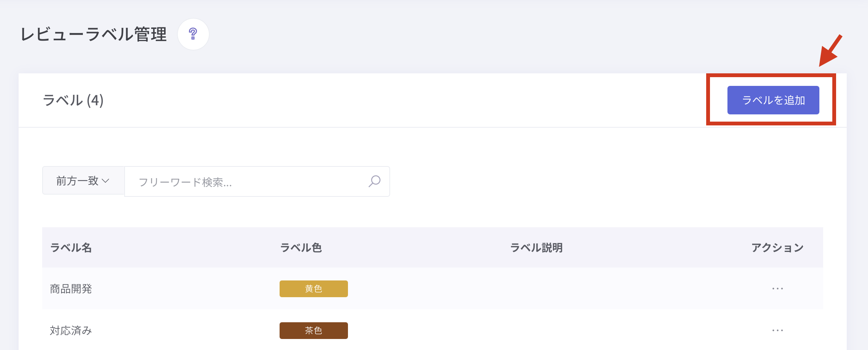Focus the フリーワード検索 input field

247,182
